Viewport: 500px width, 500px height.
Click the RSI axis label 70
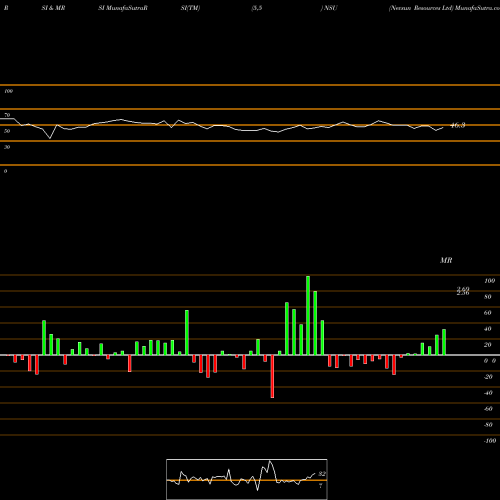(7, 115)
